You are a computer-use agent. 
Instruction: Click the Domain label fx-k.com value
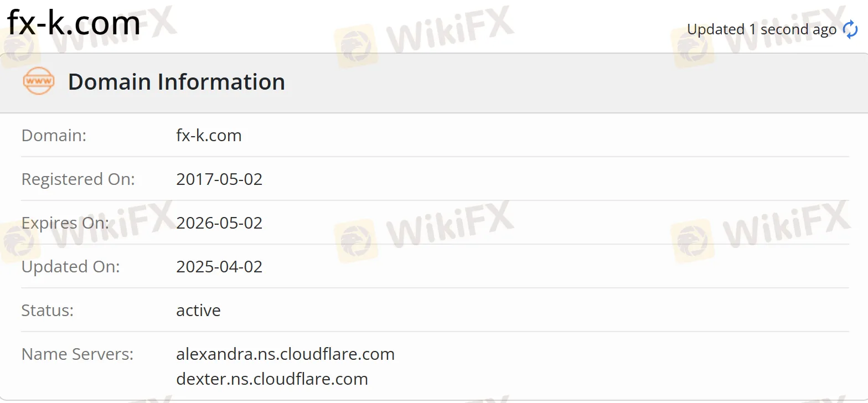point(209,135)
